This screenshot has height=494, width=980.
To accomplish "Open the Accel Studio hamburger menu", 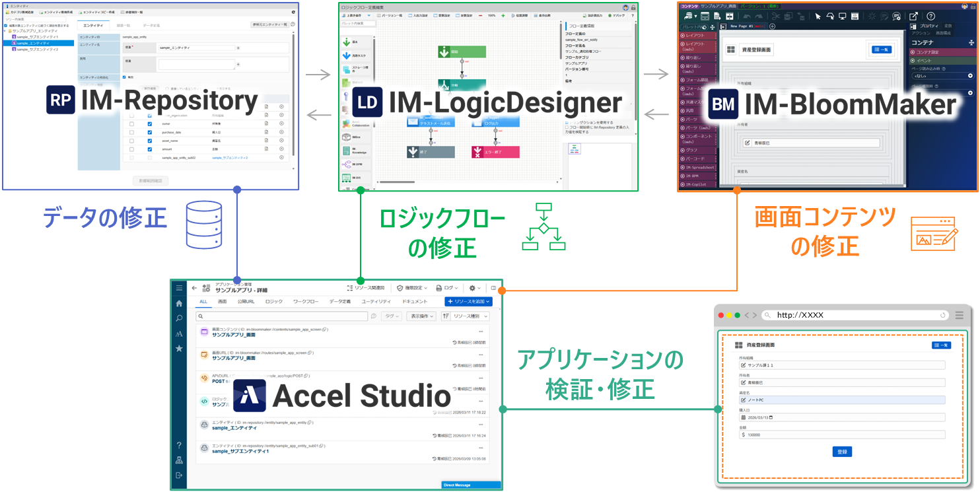I will (179, 288).
